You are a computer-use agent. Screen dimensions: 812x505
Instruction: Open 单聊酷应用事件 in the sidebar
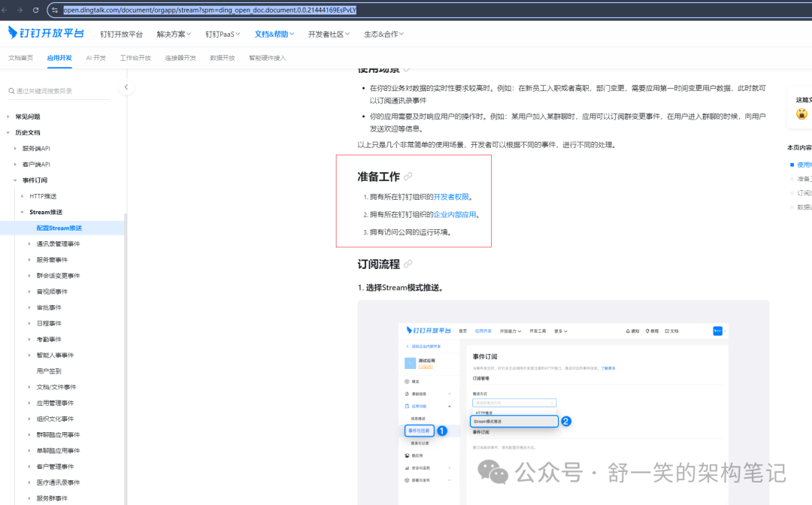58,451
